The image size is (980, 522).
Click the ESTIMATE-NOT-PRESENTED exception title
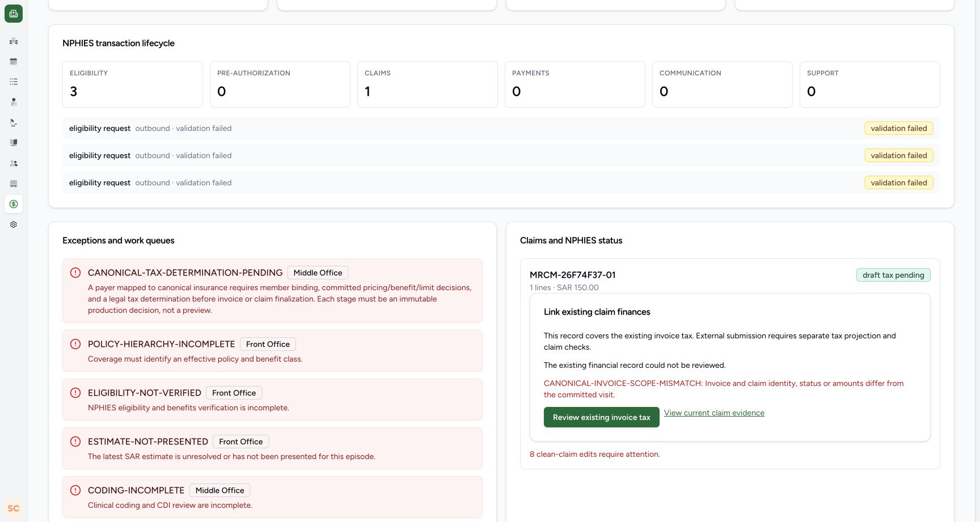[148, 442]
